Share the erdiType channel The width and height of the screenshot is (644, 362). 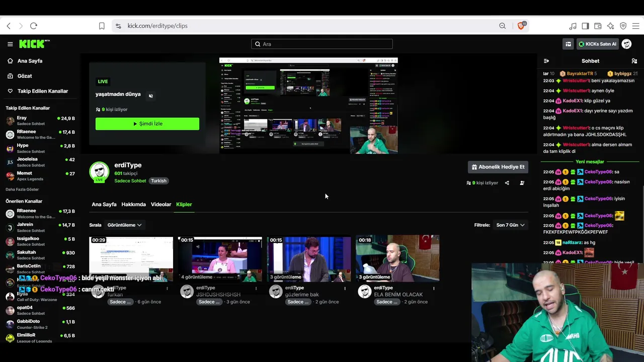point(507,183)
